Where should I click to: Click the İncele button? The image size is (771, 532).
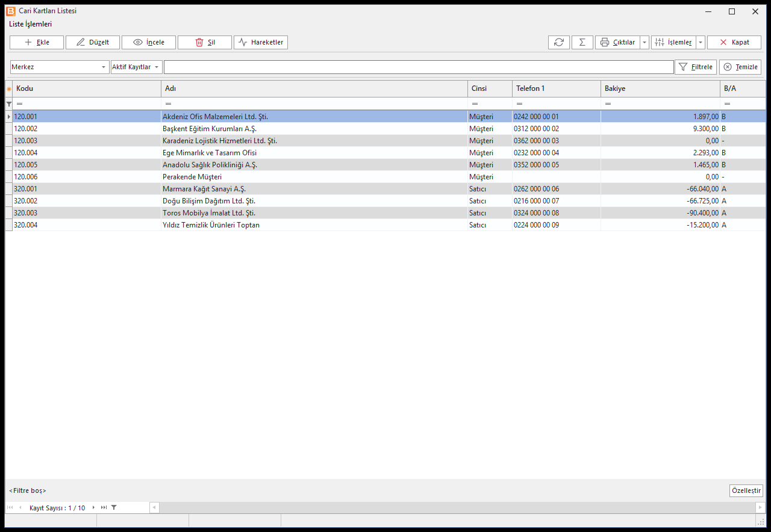[x=149, y=42]
